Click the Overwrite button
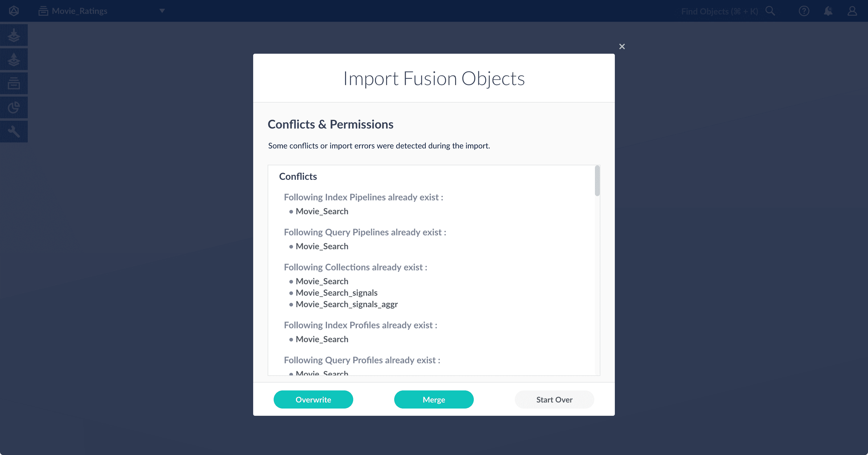 pyautogui.click(x=313, y=399)
